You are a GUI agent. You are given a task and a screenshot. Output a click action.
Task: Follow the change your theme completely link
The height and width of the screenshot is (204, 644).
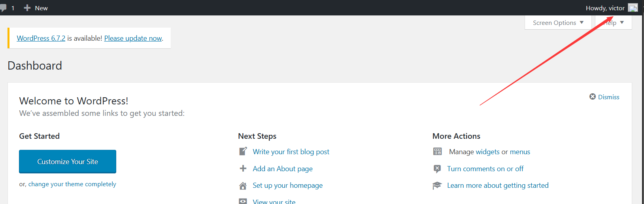[x=72, y=184]
